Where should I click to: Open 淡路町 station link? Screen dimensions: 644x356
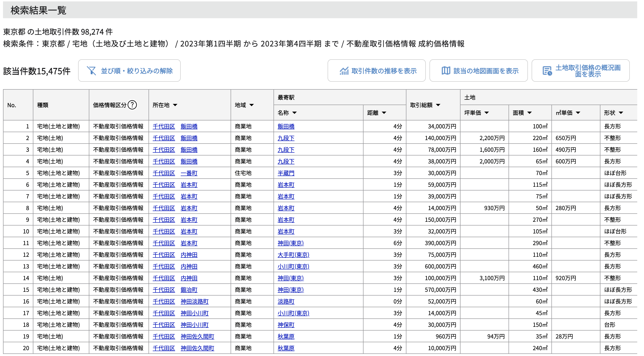tap(286, 302)
